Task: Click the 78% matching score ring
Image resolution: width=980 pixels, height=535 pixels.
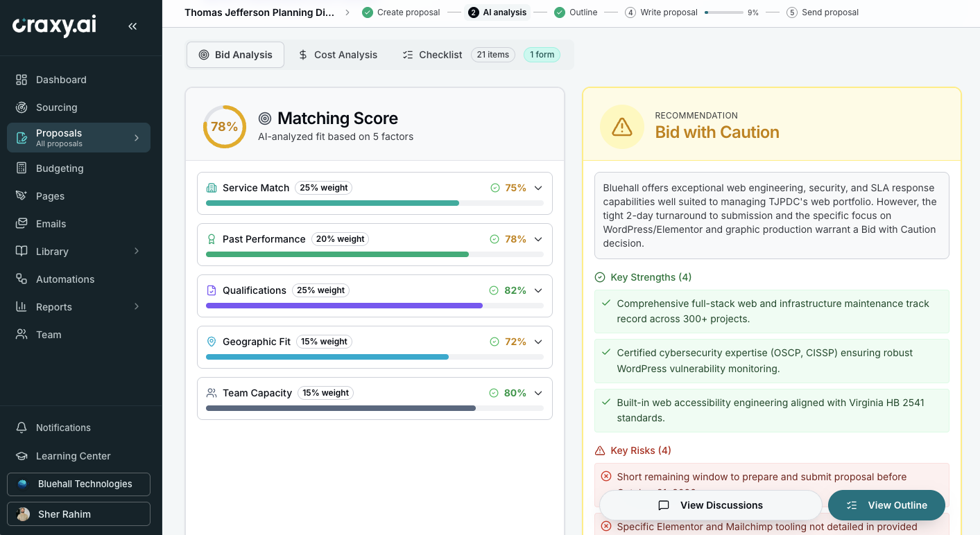Action: point(224,127)
